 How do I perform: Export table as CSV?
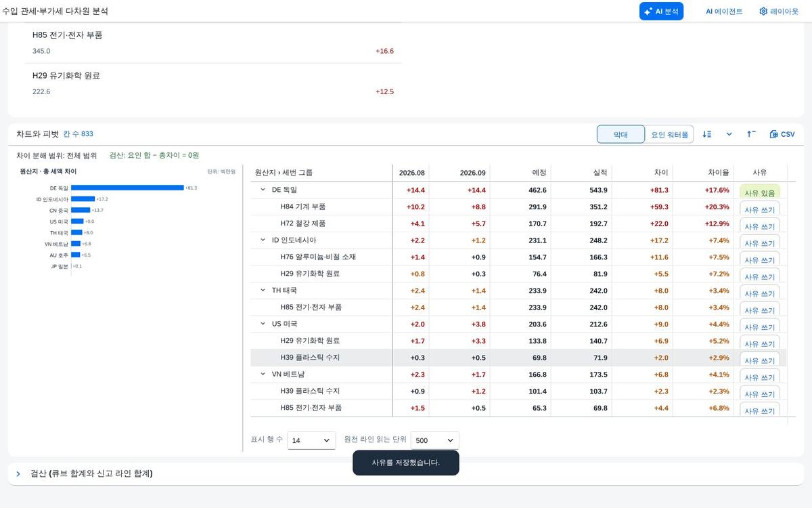(782, 134)
